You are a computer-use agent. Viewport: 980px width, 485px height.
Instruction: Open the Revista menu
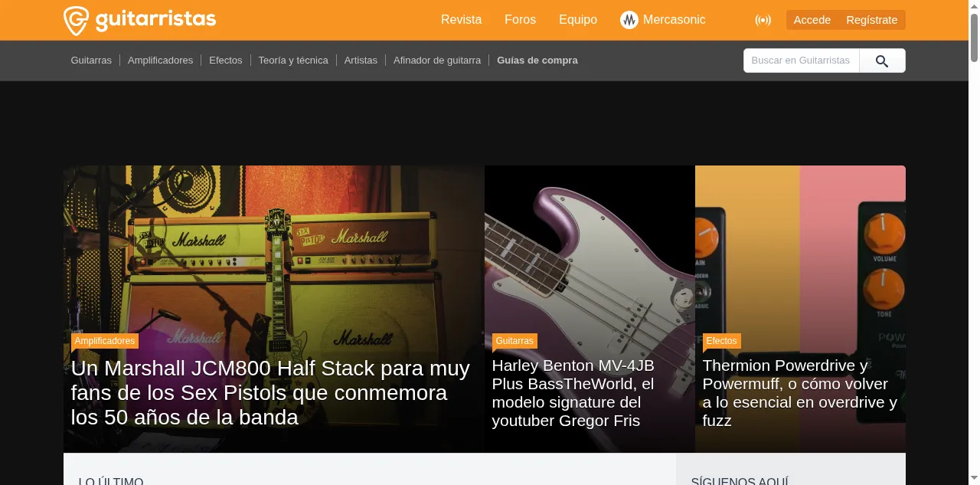coord(461,20)
